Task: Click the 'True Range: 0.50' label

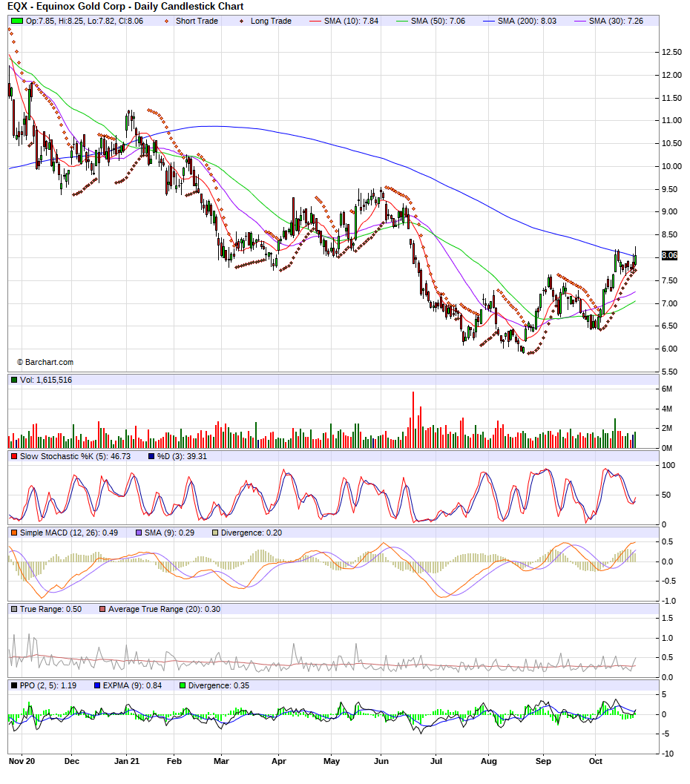Action: pyautogui.click(x=50, y=609)
